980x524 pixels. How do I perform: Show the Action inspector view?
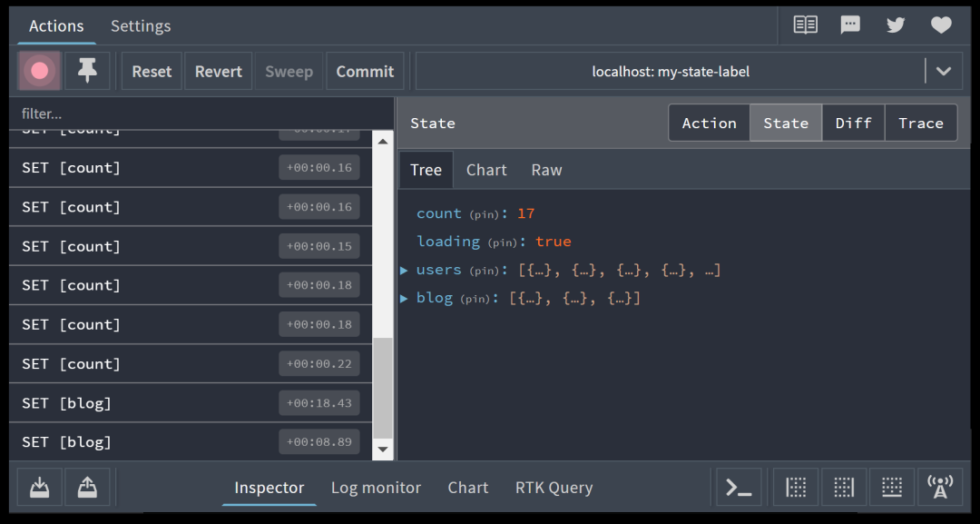710,124
